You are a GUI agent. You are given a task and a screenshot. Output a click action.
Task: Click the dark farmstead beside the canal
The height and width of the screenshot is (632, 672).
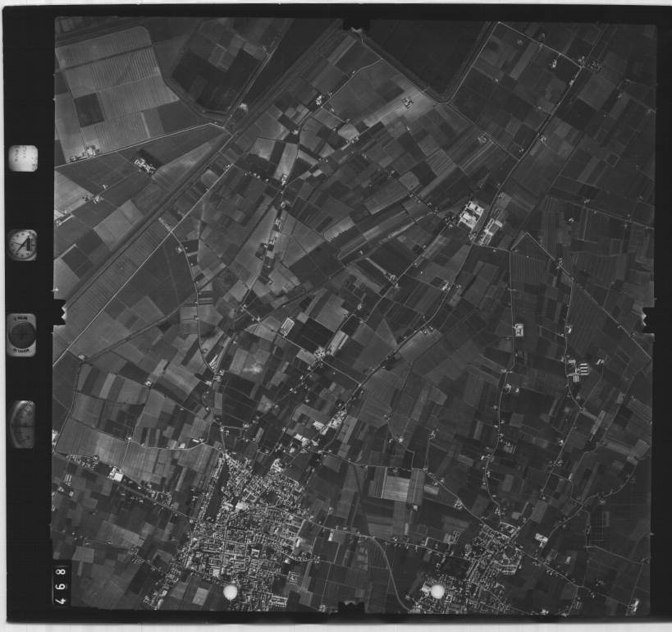(144, 164)
